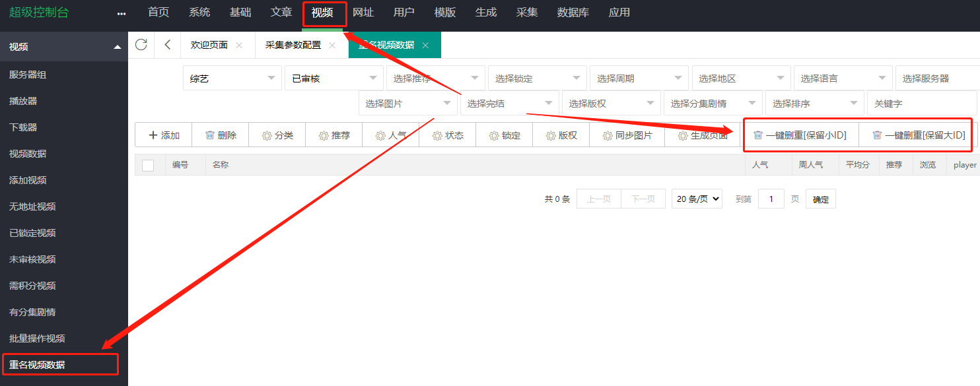The height and width of the screenshot is (386, 980).
Task: Click the 分类 gear button
Action: coord(277,135)
